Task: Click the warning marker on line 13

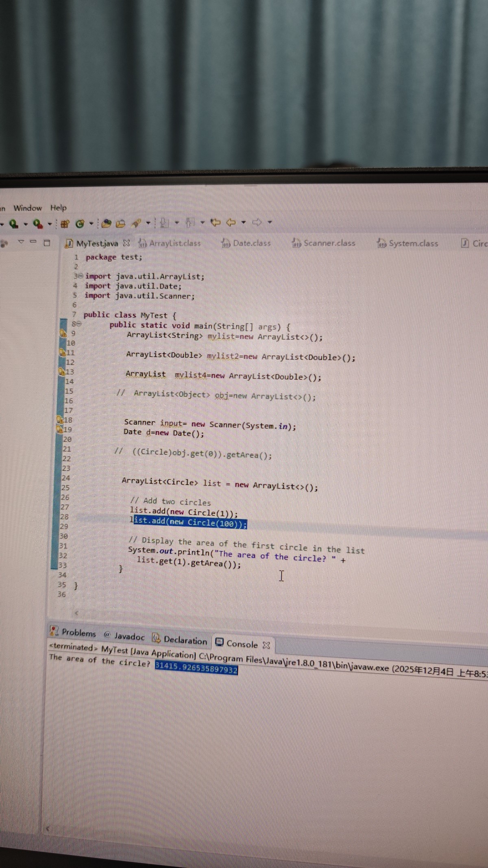Action: 61,372
